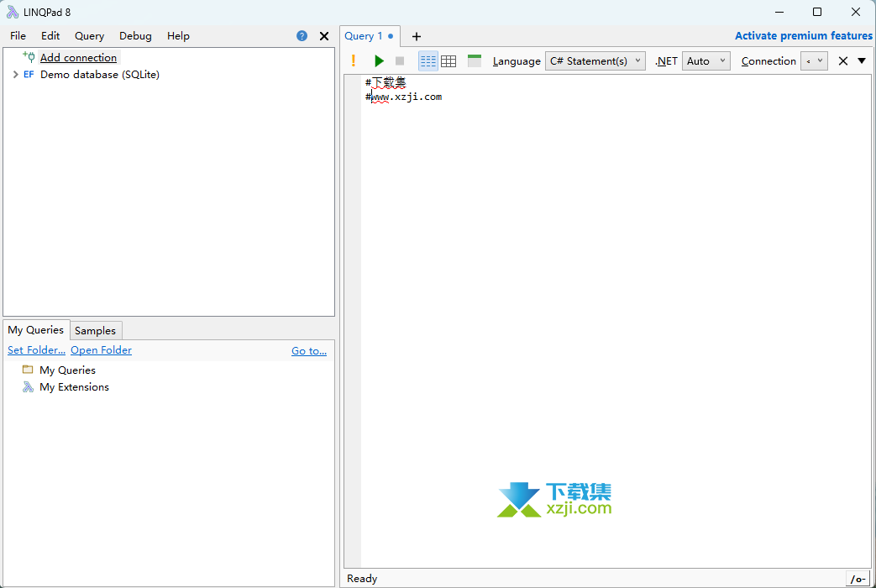Image resolution: width=876 pixels, height=588 pixels.
Task: Open the black triangle query options menu
Action: [x=862, y=60]
